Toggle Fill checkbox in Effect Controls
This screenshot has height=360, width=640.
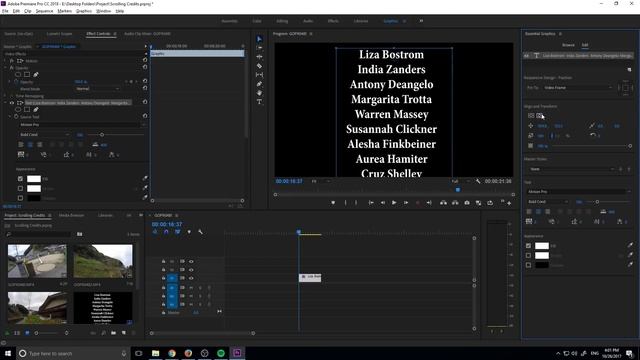20,179
